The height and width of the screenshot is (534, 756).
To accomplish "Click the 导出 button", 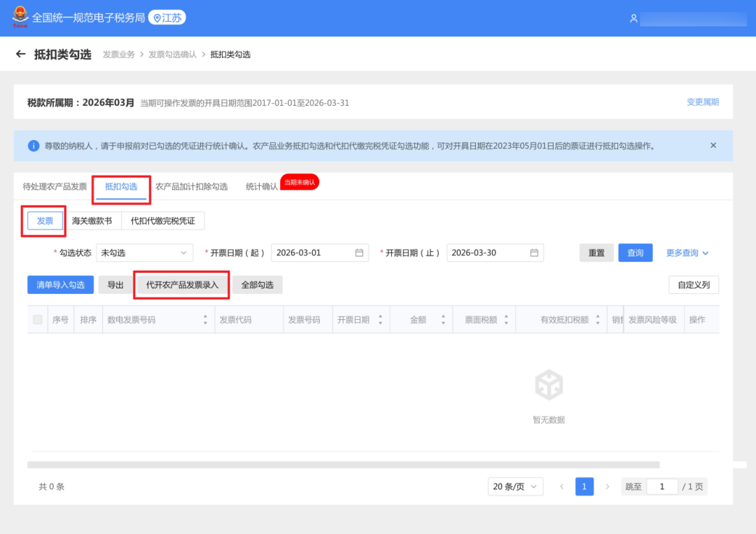I will coord(115,285).
